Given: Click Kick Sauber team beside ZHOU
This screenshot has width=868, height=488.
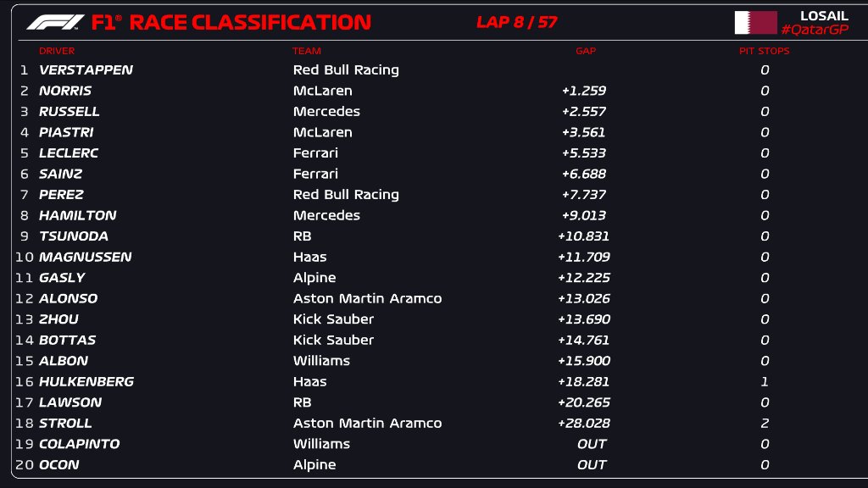Looking at the screenshot, I should pos(333,319).
